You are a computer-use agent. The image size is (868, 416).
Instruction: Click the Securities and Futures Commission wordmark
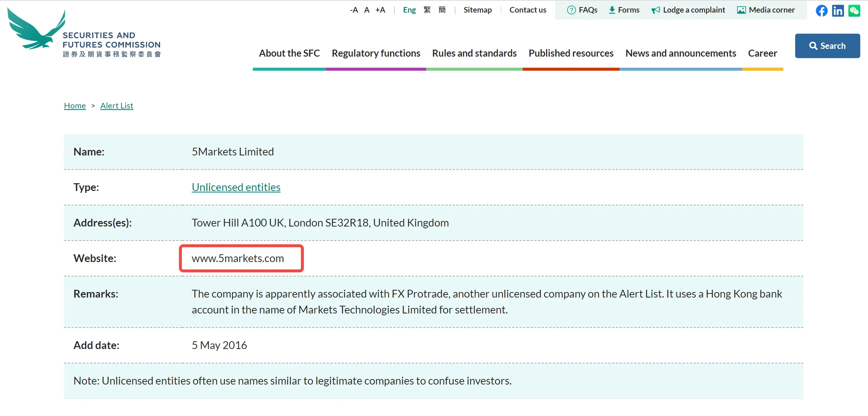(112, 44)
